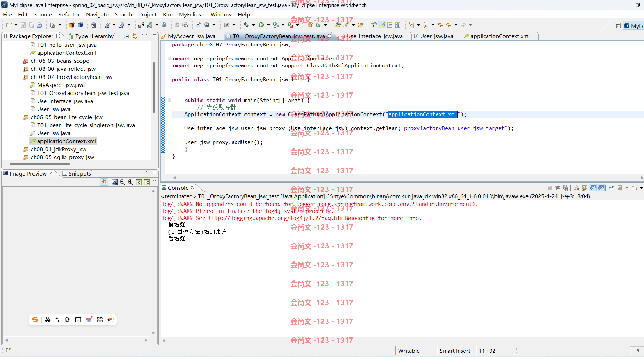Click the Back navigation arrow
644x357 pixels.
(x=449, y=25)
